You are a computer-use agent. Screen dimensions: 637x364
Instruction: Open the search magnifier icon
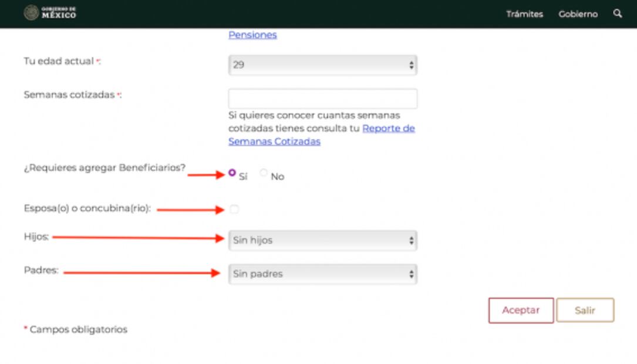coord(617,14)
